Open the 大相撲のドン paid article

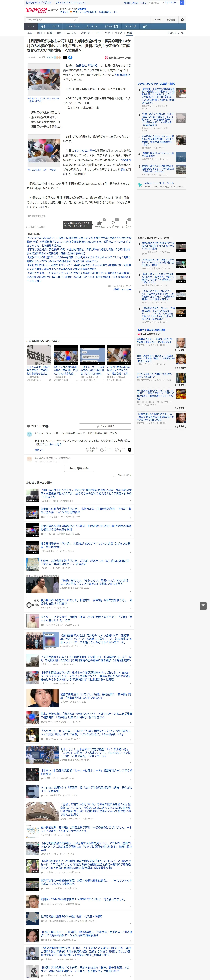155,341
